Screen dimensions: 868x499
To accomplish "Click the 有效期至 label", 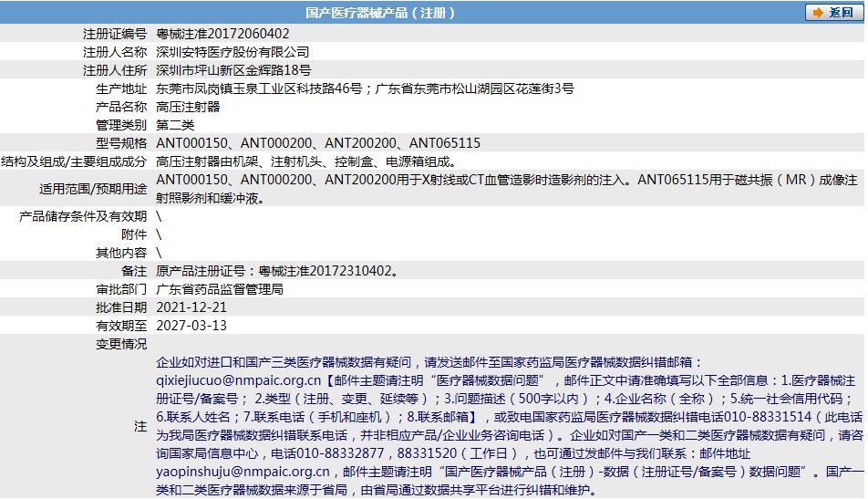I will (121, 326).
